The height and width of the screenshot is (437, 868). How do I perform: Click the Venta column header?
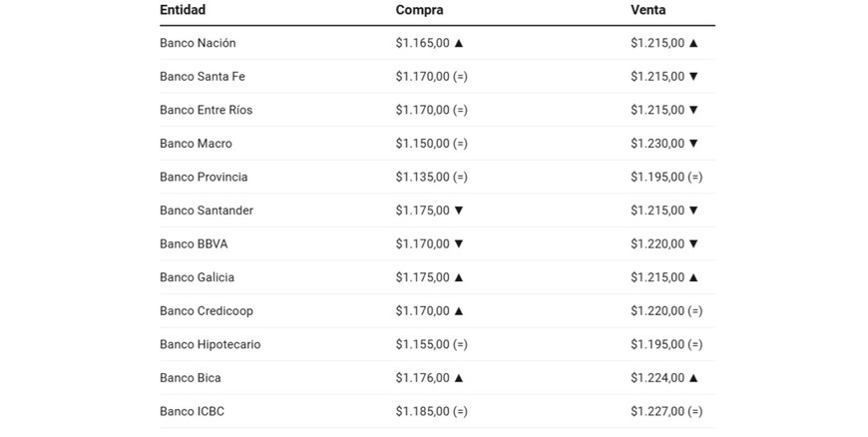coord(649,10)
